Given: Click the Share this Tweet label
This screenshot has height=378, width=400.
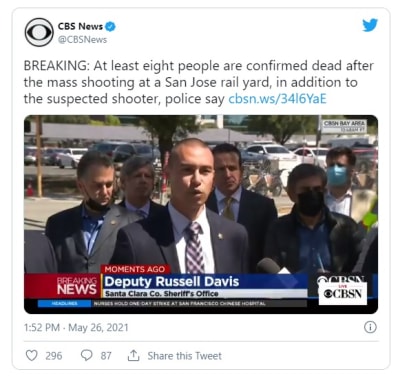Looking at the screenshot, I should tap(184, 356).
